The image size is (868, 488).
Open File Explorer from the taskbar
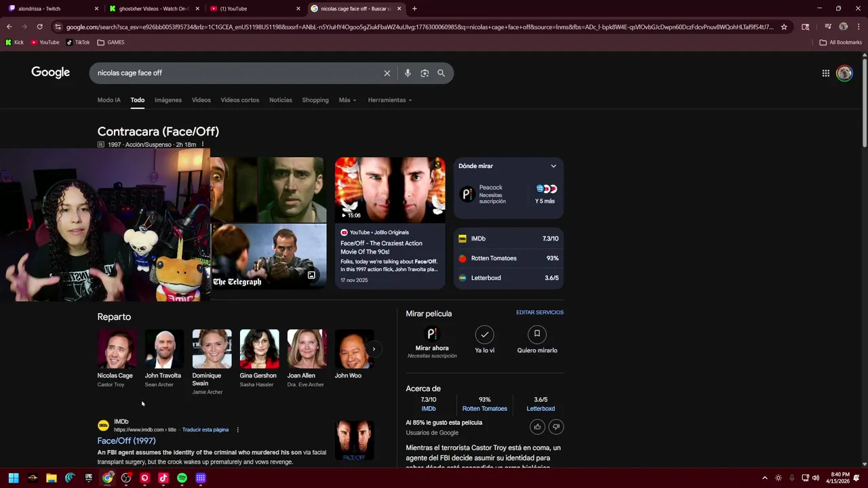click(x=51, y=478)
